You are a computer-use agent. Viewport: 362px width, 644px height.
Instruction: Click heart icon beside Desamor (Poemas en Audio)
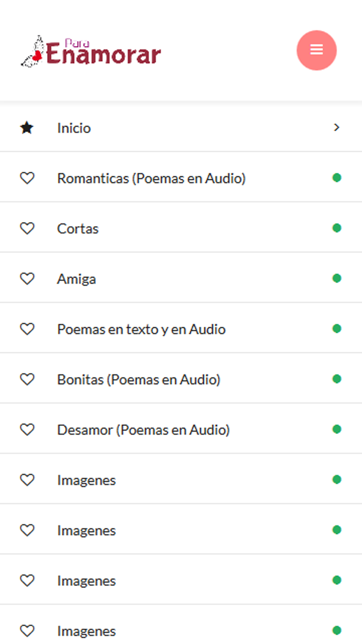point(27,430)
